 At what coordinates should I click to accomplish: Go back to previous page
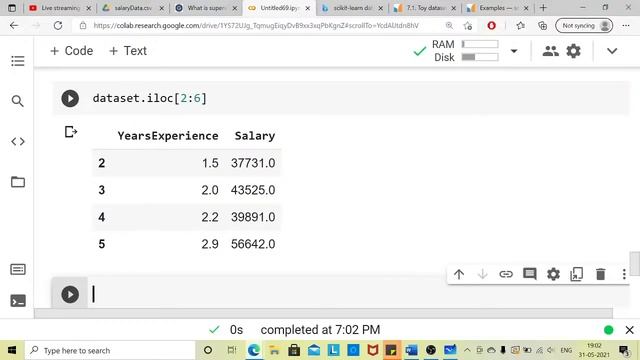point(14,26)
